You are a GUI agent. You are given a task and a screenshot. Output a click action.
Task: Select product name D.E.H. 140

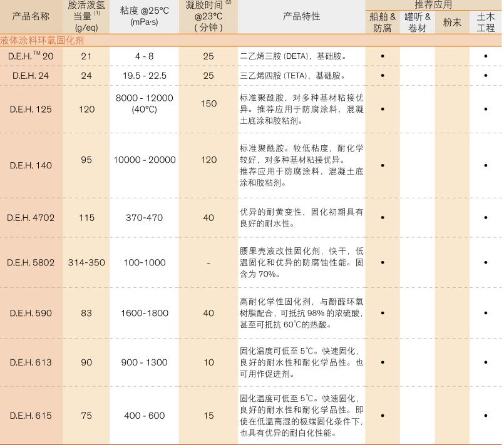point(31,165)
